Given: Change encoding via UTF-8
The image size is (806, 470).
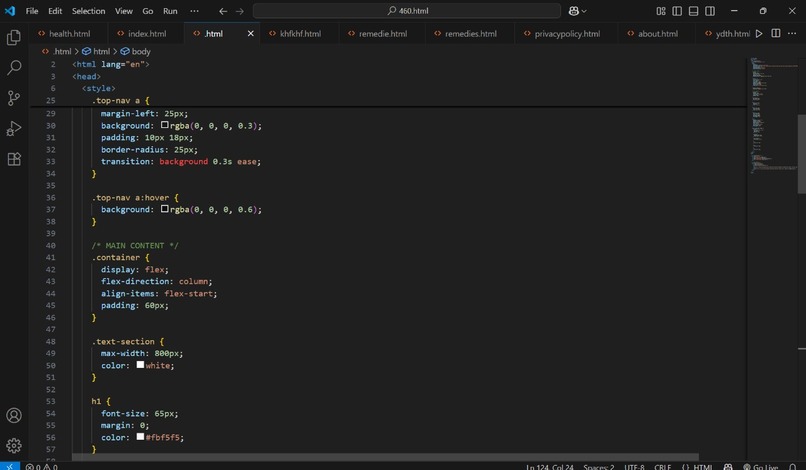Looking at the screenshot, I should pyautogui.click(x=634, y=466).
